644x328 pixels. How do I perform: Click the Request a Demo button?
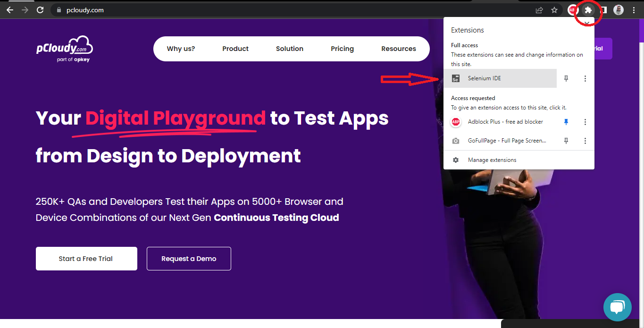point(189,259)
